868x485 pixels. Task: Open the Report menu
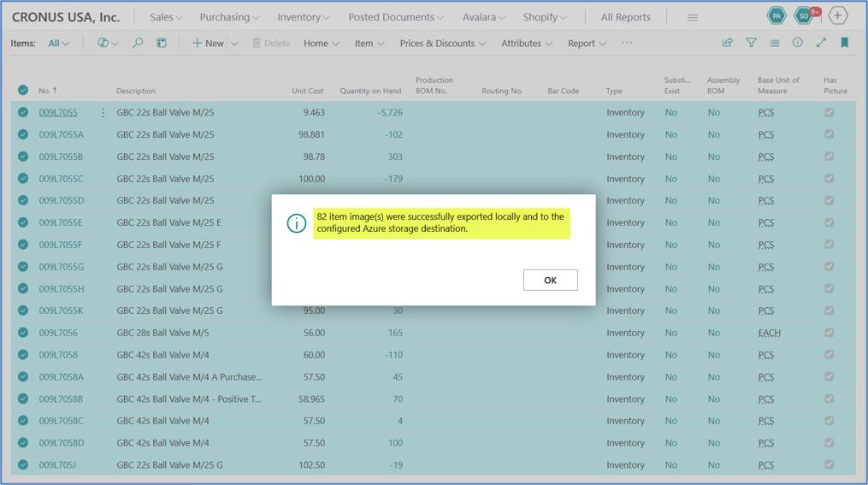click(587, 43)
